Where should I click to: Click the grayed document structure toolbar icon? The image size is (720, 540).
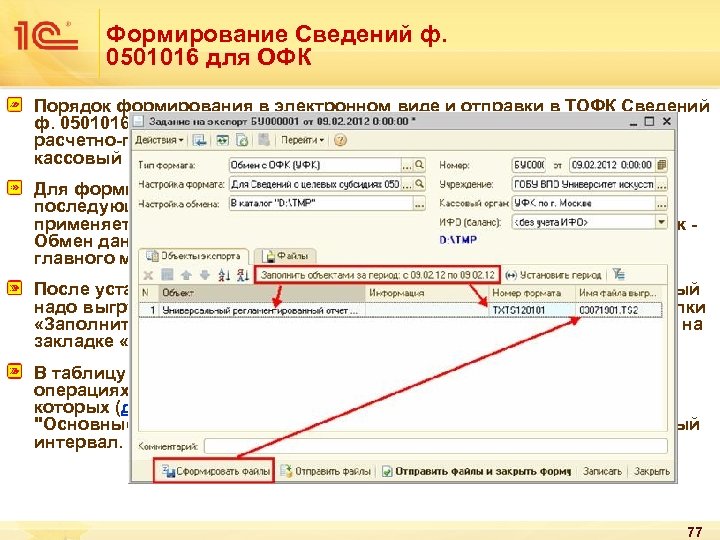[x=264, y=140]
